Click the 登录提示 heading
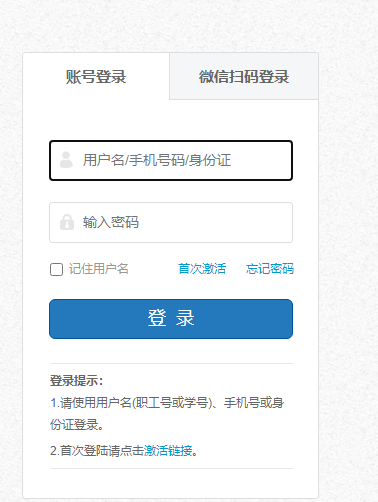This screenshot has height=502, width=378. (77, 381)
